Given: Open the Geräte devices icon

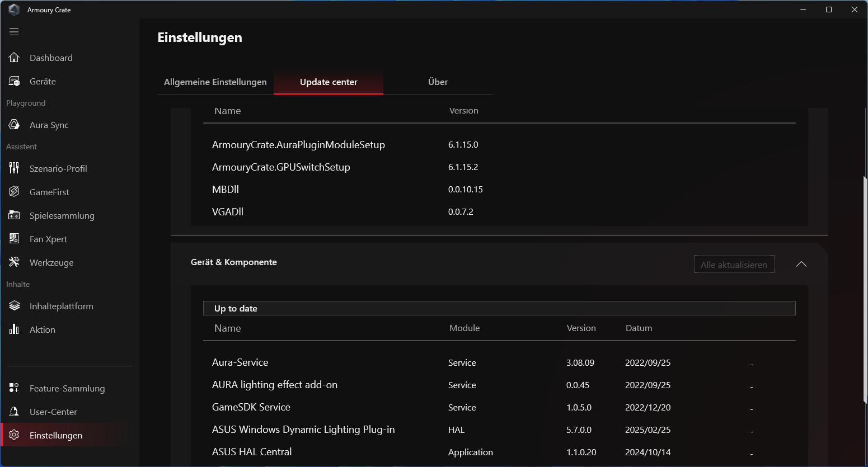Looking at the screenshot, I should coord(15,81).
